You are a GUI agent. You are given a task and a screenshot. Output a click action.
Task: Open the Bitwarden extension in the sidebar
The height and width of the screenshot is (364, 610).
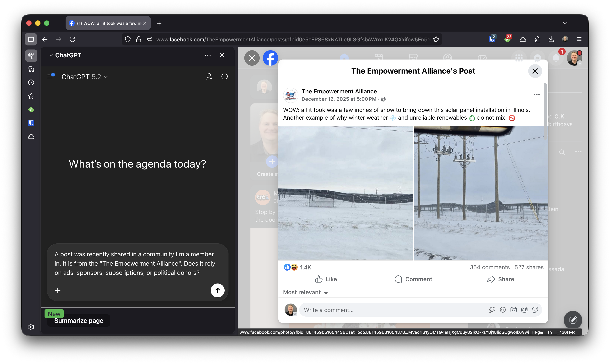pyautogui.click(x=31, y=123)
